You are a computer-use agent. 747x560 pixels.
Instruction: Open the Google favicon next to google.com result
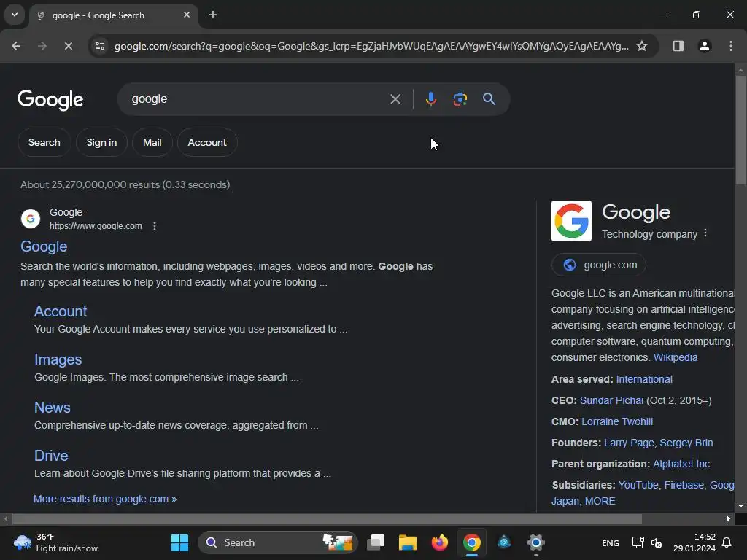[31, 219]
